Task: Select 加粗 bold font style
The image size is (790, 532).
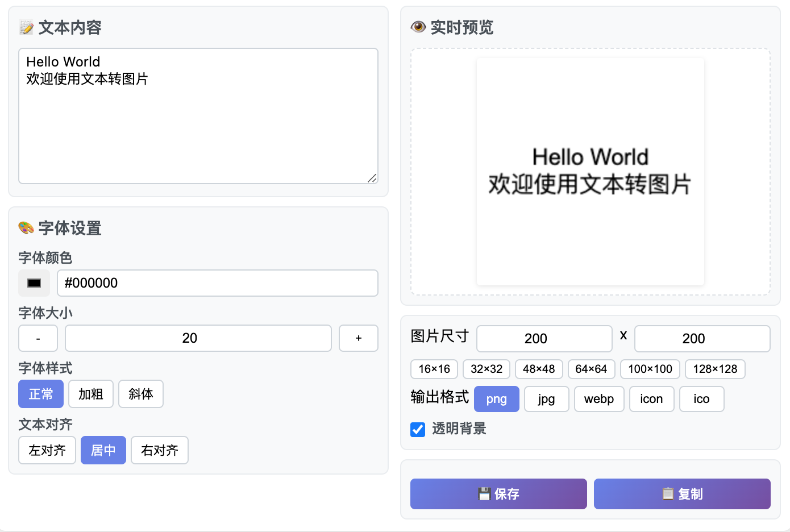Action: point(91,394)
